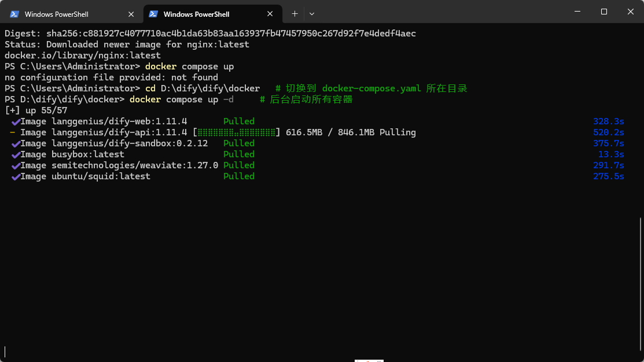Image resolution: width=644 pixels, height=362 pixels.
Task: Click the elapsed time '375.7s'
Action: point(609,143)
